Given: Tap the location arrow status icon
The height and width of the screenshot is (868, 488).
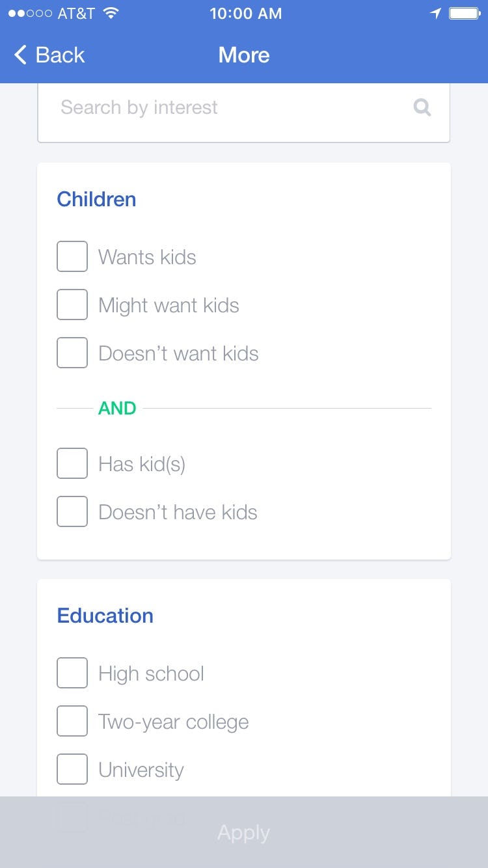Looking at the screenshot, I should (435, 14).
